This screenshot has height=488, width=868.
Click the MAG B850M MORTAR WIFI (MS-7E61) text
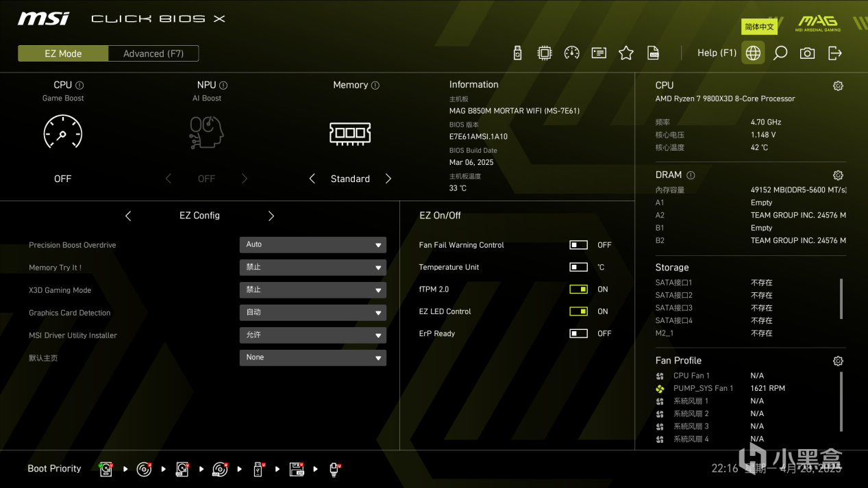pos(514,111)
